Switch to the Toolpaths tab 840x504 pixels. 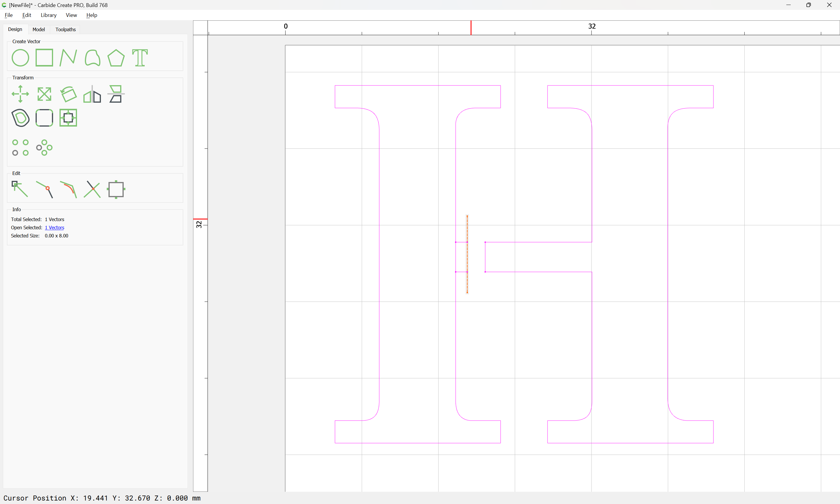pyautogui.click(x=66, y=29)
